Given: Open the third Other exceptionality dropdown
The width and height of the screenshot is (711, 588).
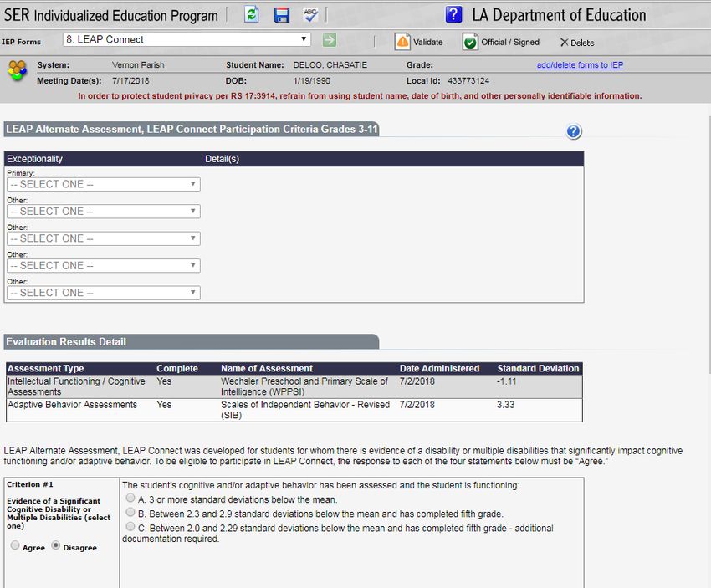Looking at the screenshot, I should coord(104,266).
